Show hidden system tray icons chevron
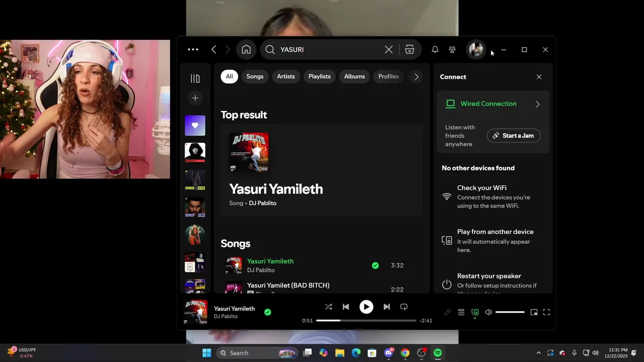Image resolution: width=644 pixels, height=362 pixels. click(x=538, y=353)
